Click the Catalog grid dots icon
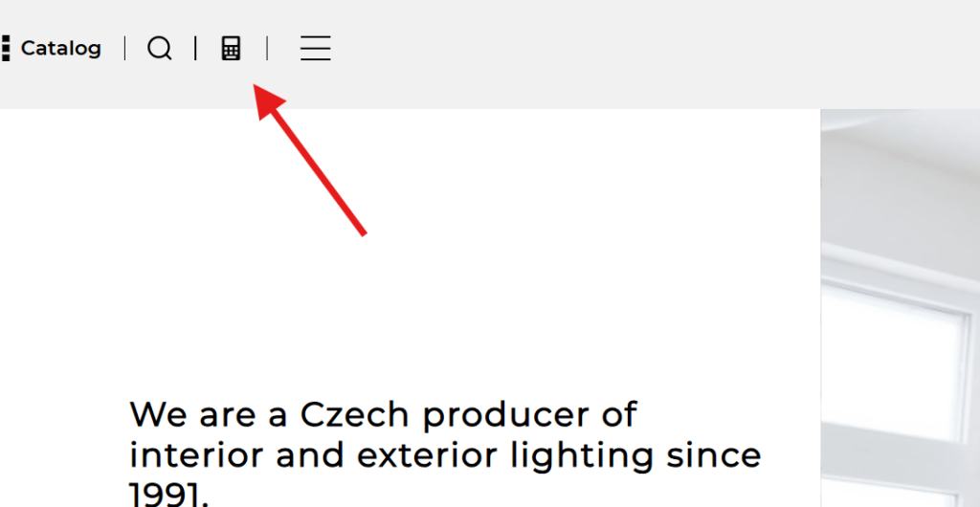 coord(6,48)
